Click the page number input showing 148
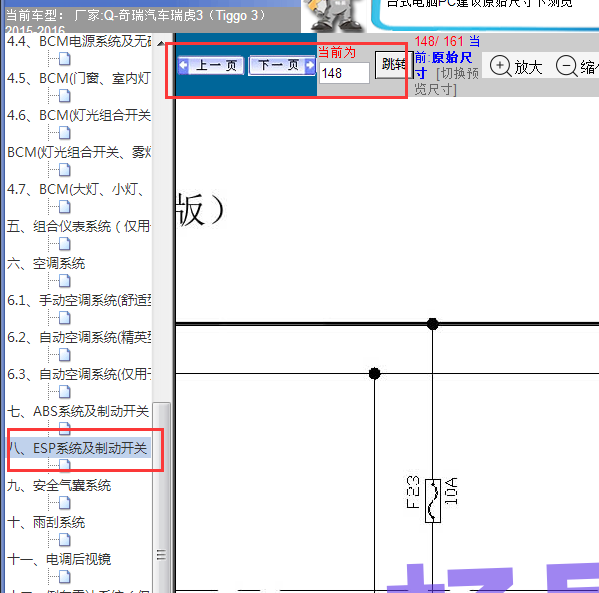 pos(344,73)
